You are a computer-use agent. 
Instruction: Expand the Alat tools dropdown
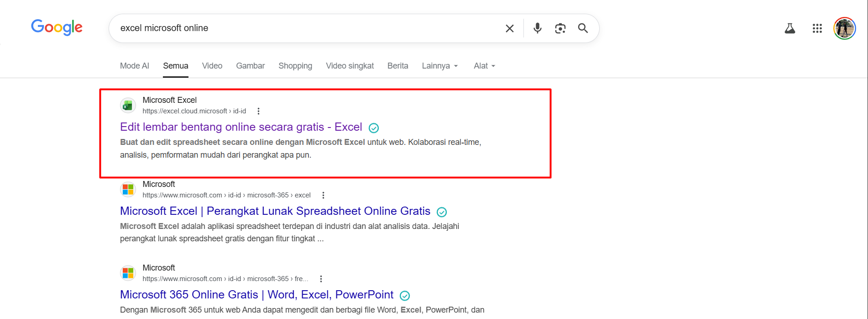[484, 66]
